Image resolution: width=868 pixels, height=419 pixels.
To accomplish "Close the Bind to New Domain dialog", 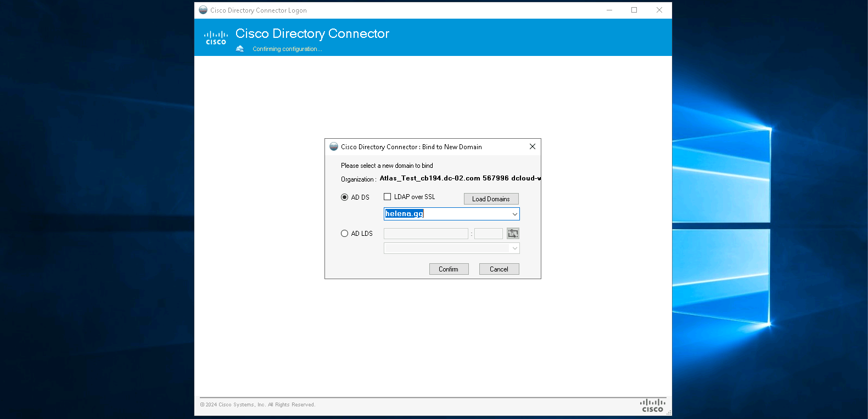I will 532,146.
